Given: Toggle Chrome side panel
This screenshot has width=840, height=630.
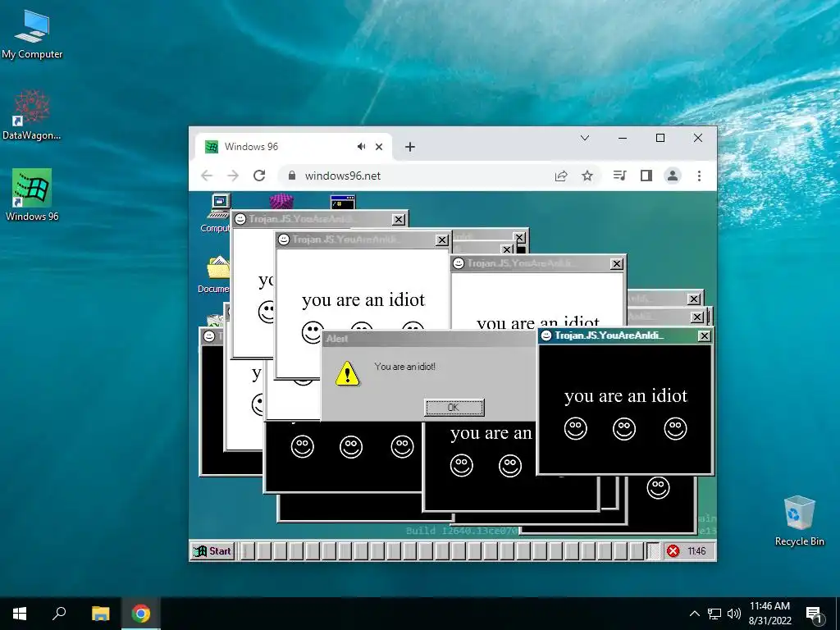Looking at the screenshot, I should click(x=646, y=176).
